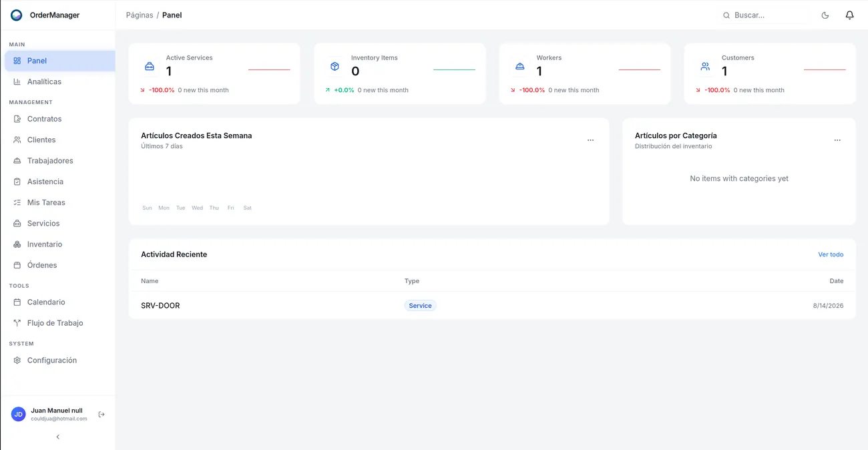
Task: Click the Ver todo link
Action: [831, 254]
